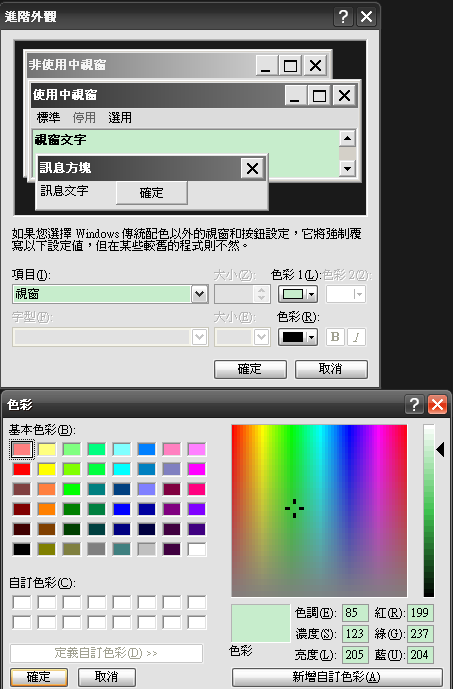The height and width of the screenshot is (689, 453).
Task: Click 選用 menu in preview window
Action: point(120,117)
